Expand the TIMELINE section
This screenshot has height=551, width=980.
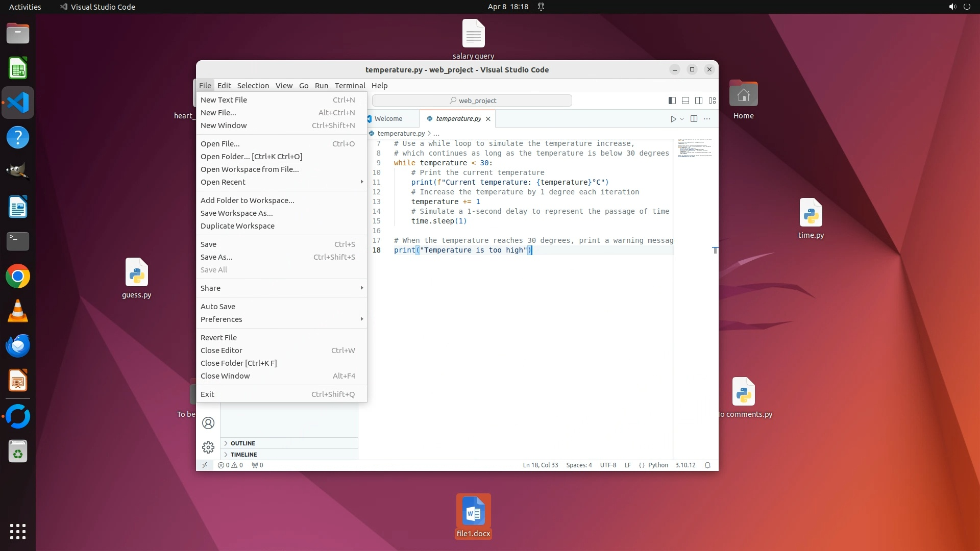[243, 455]
